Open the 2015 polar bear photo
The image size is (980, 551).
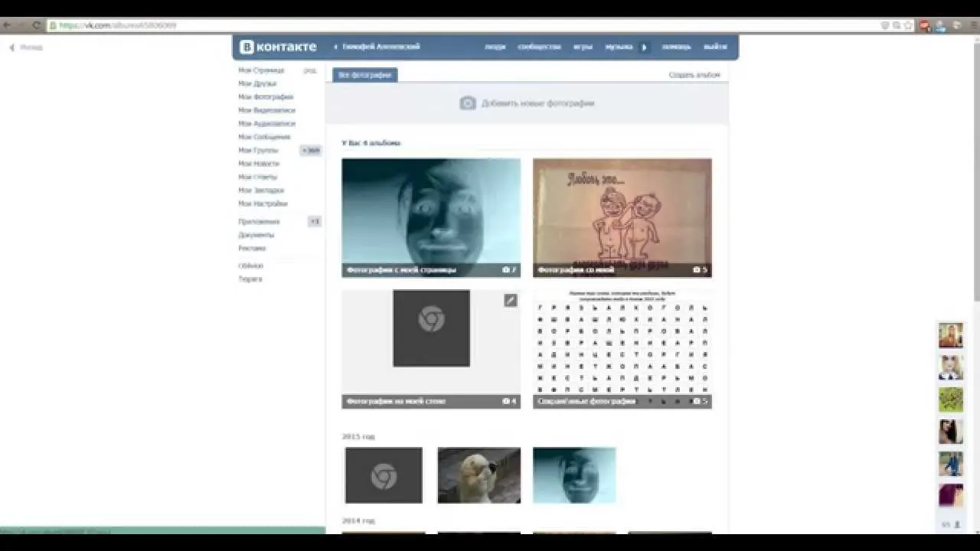click(479, 475)
